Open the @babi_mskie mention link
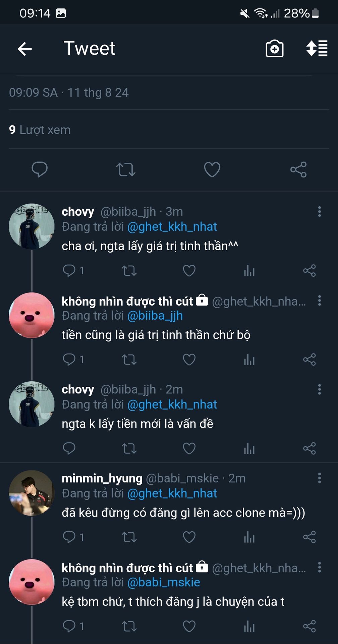 pos(164,582)
